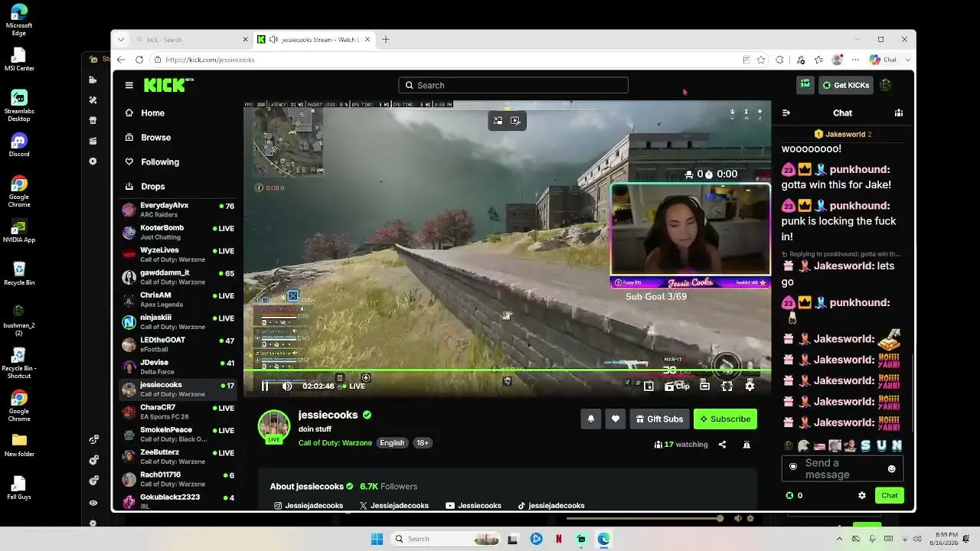Create a Clip from the stream
Image resolution: width=980 pixels, height=551 pixels.
pyautogui.click(x=678, y=386)
